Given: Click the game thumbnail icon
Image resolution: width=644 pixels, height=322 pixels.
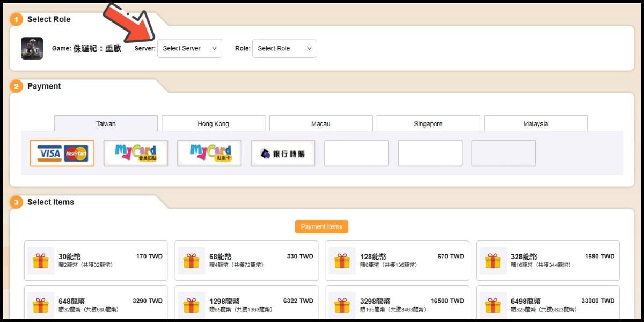Looking at the screenshot, I should click(32, 48).
